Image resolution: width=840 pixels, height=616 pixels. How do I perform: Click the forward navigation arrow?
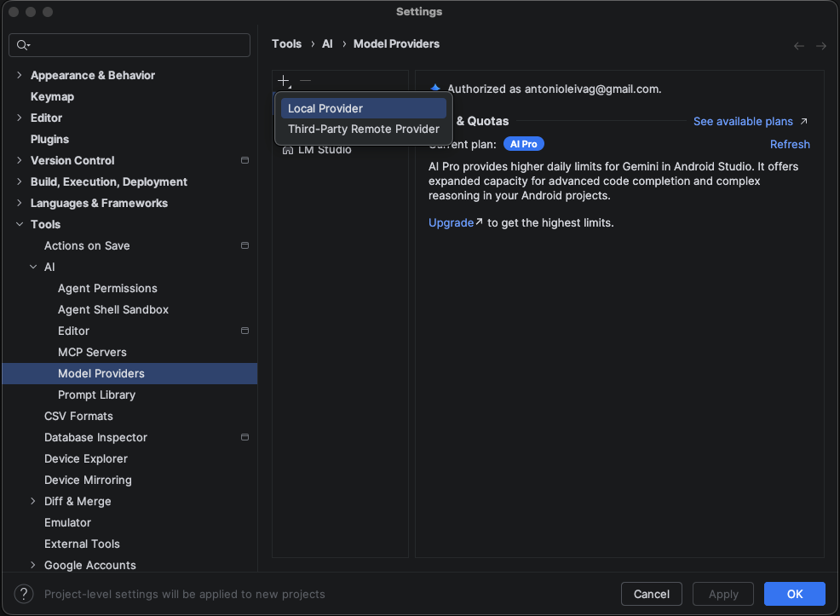[x=820, y=46]
